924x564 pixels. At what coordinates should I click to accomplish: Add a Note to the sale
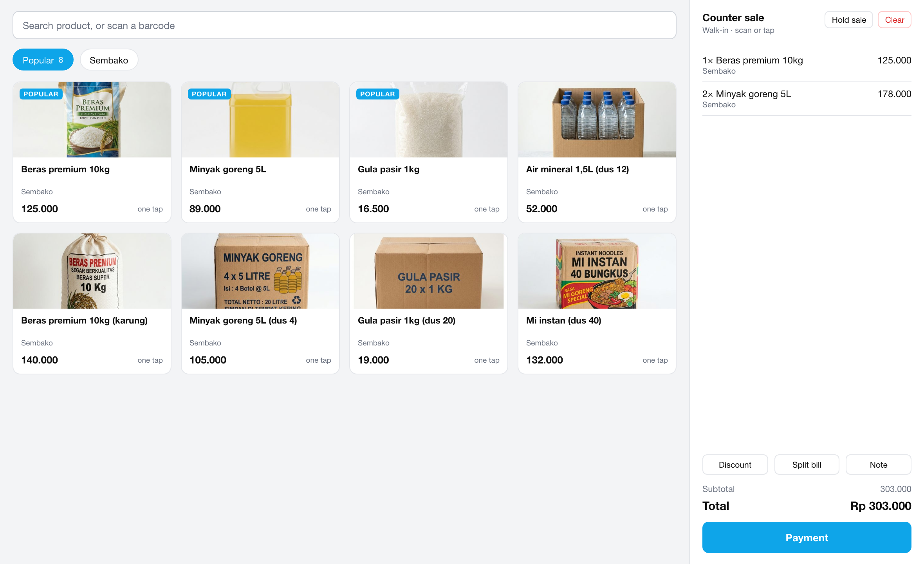point(879,465)
